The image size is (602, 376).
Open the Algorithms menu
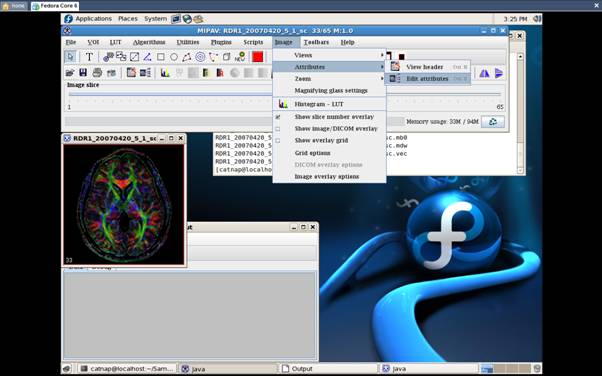[x=149, y=42]
